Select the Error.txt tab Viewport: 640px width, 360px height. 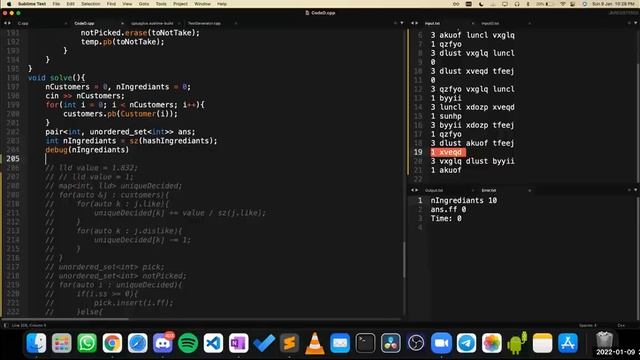489,190
